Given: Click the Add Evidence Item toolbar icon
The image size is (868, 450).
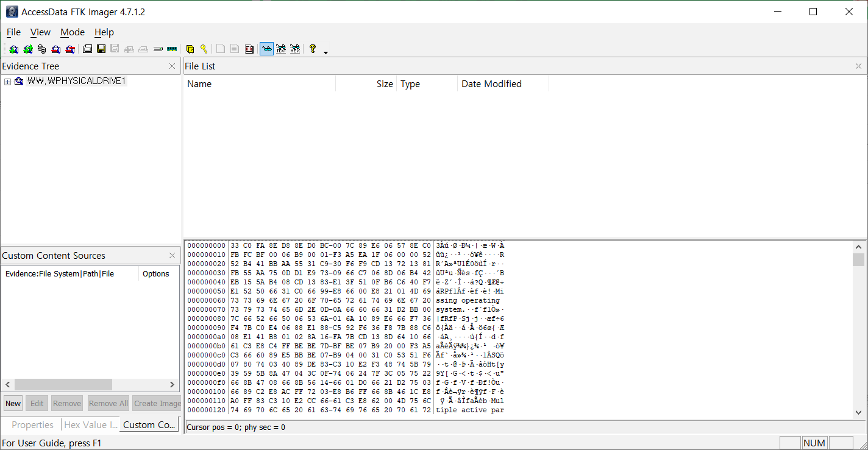Looking at the screenshot, I should coord(13,49).
